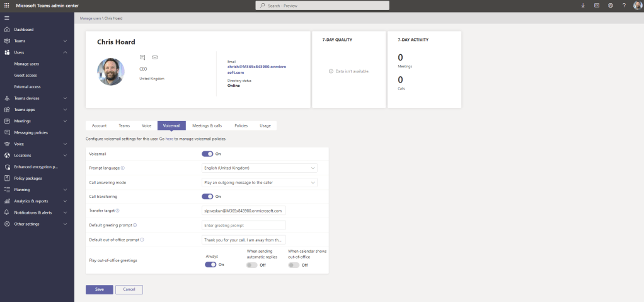644x302 pixels.
Task: Disable the Call transferring toggle
Action: click(x=207, y=196)
